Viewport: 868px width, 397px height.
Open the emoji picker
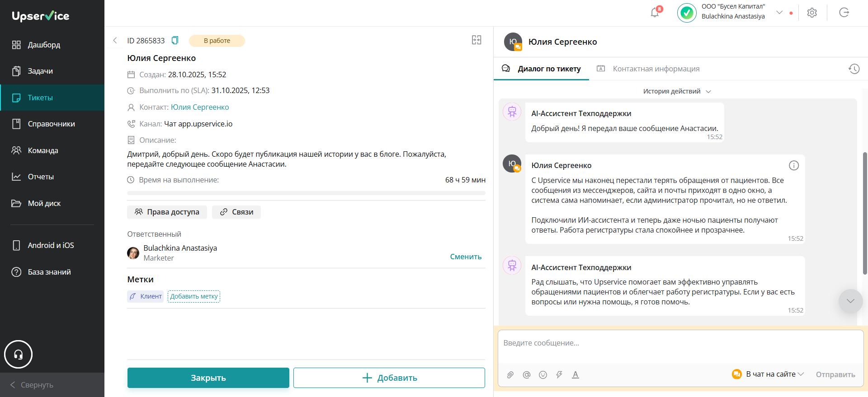543,374
